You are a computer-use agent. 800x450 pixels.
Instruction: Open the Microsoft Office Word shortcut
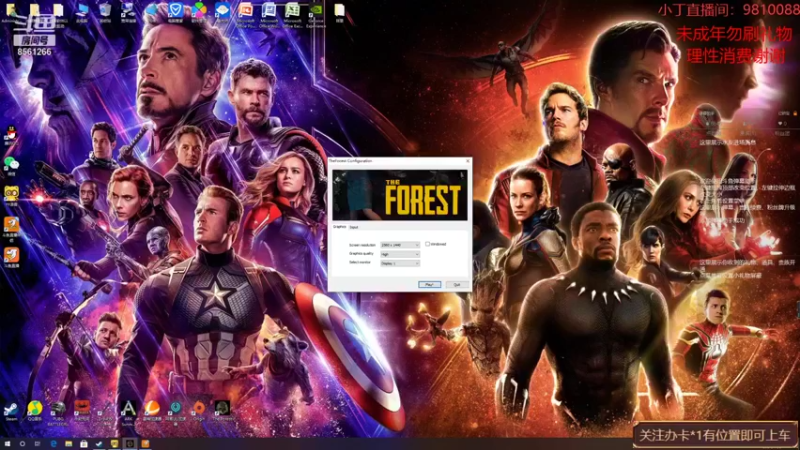(x=269, y=14)
